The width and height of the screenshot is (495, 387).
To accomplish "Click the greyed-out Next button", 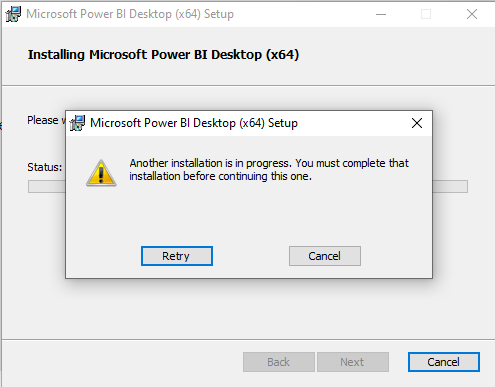I will coord(353,362).
